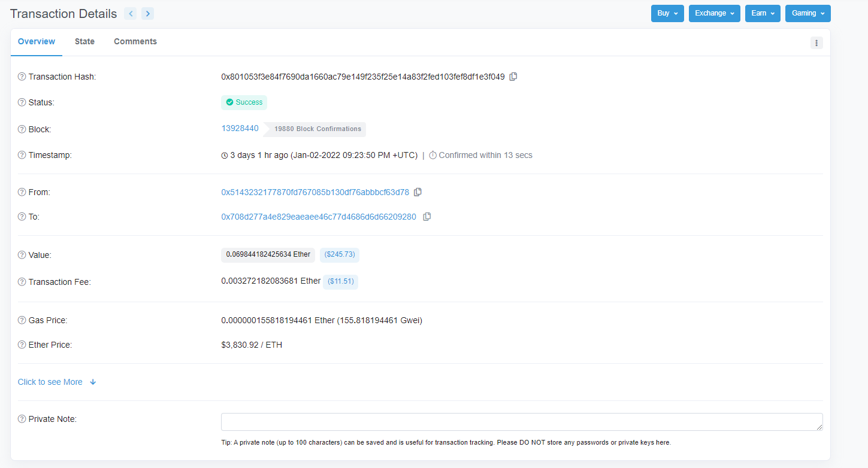Viewport: 868px width, 468px height.
Task: Switch to the Comments tab
Action: [135, 41]
